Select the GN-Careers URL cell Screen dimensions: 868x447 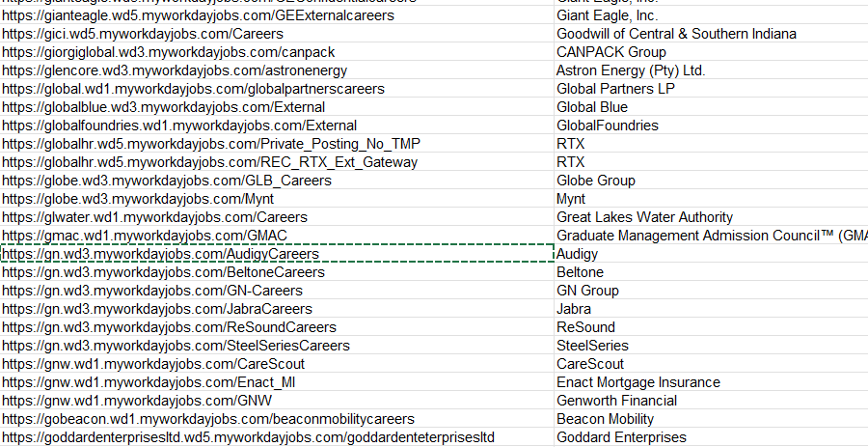pyautogui.click(x=277, y=291)
